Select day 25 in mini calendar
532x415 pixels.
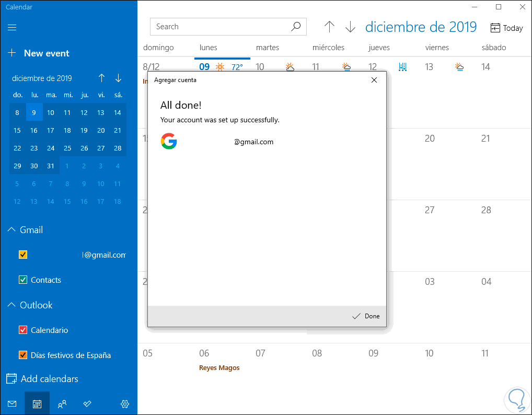[x=67, y=148]
